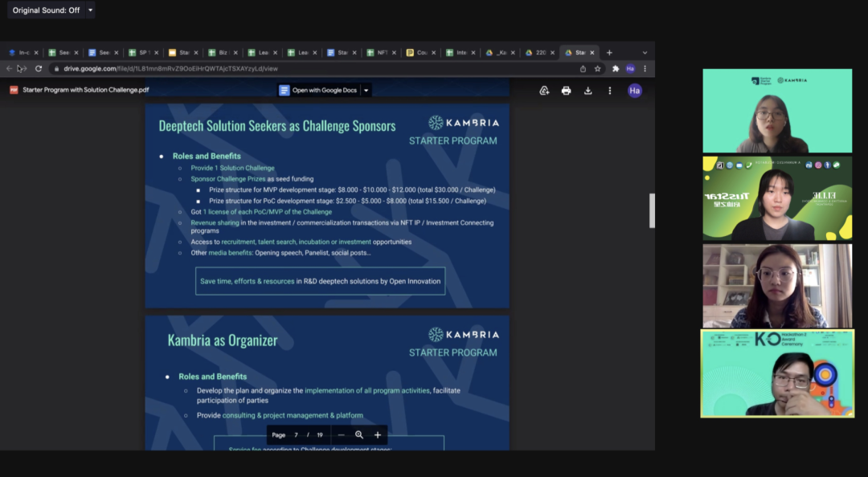
Task: Select the participant video with TusStar background
Action: point(777,198)
